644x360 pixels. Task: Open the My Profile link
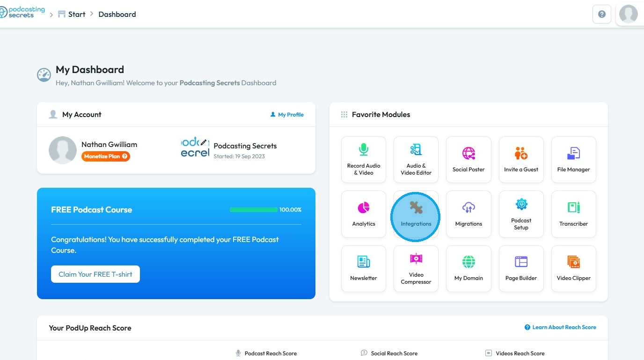click(x=287, y=115)
